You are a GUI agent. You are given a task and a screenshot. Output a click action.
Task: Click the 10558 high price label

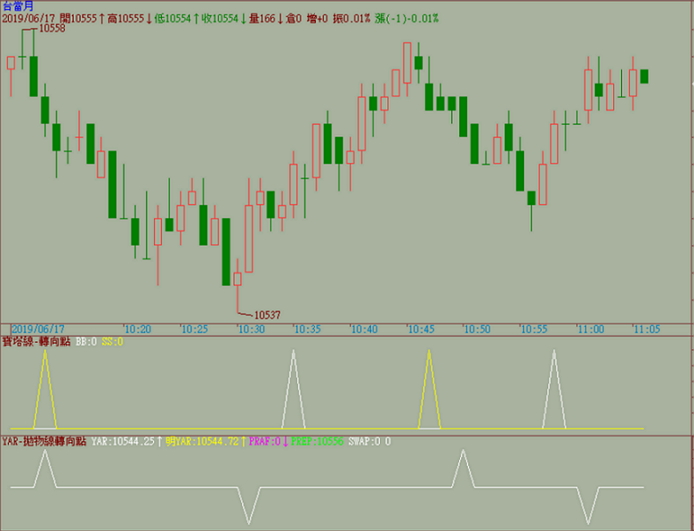(x=53, y=29)
